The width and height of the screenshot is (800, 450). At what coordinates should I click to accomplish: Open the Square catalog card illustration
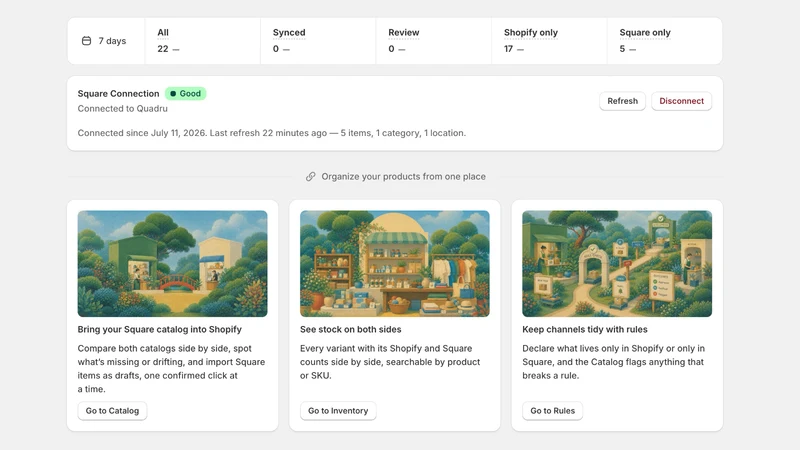pyautogui.click(x=172, y=264)
